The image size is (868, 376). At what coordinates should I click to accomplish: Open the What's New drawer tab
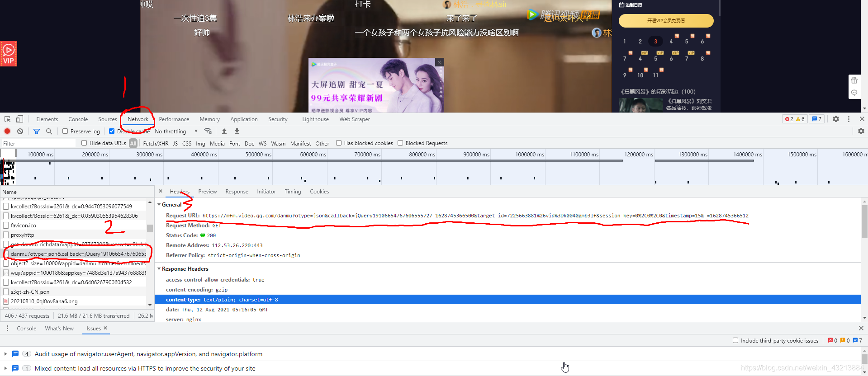59,329
